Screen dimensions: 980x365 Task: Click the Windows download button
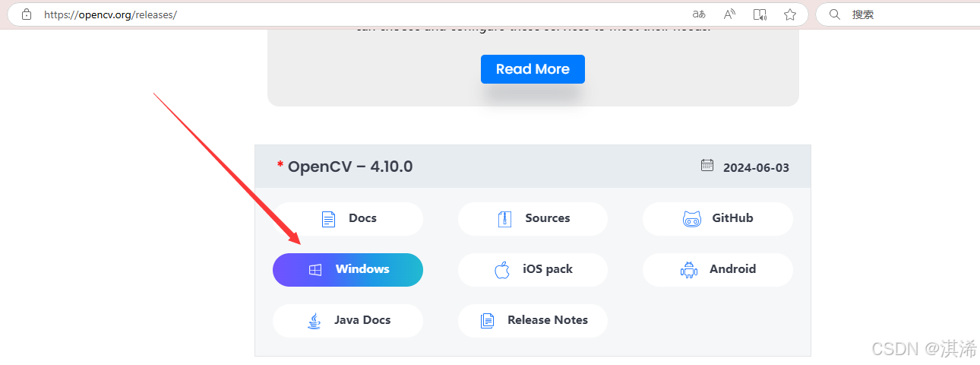click(348, 270)
